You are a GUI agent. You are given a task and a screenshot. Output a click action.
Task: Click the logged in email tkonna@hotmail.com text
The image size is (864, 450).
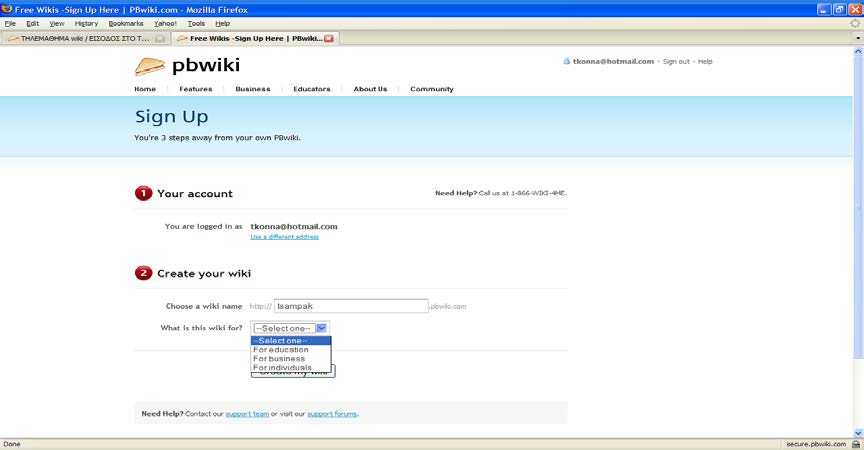(x=294, y=226)
